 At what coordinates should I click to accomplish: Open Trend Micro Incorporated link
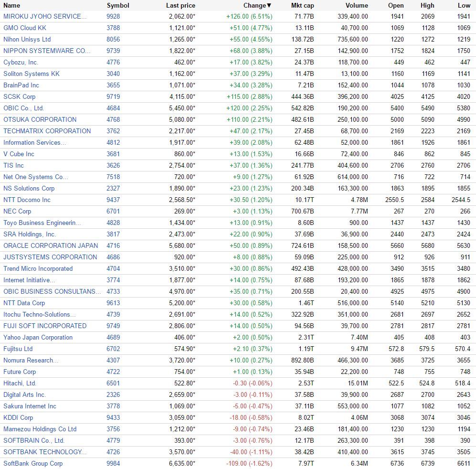coord(38,269)
